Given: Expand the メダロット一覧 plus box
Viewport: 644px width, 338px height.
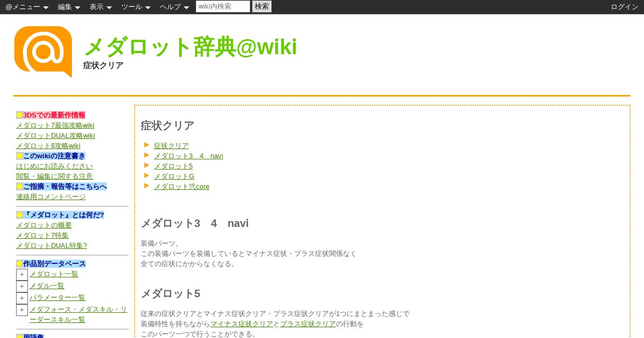Looking at the screenshot, I should 22,275.
